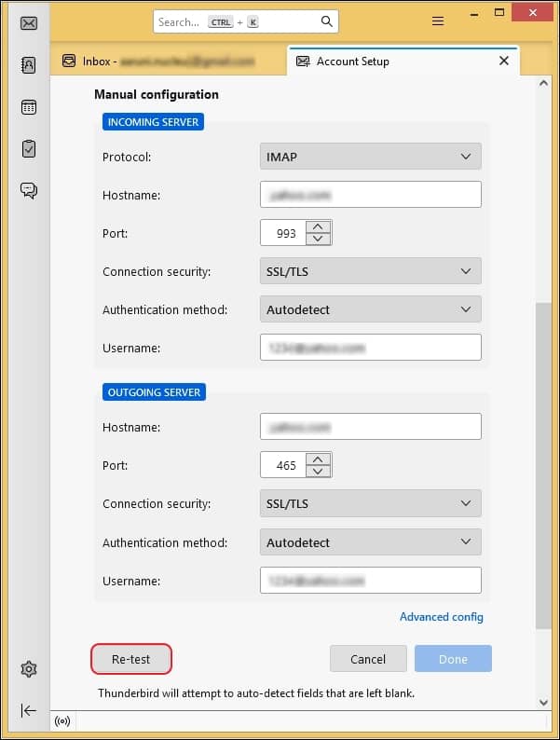This screenshot has width=560, height=740.
Task: Click the outgoing server Username field
Action: click(x=370, y=580)
